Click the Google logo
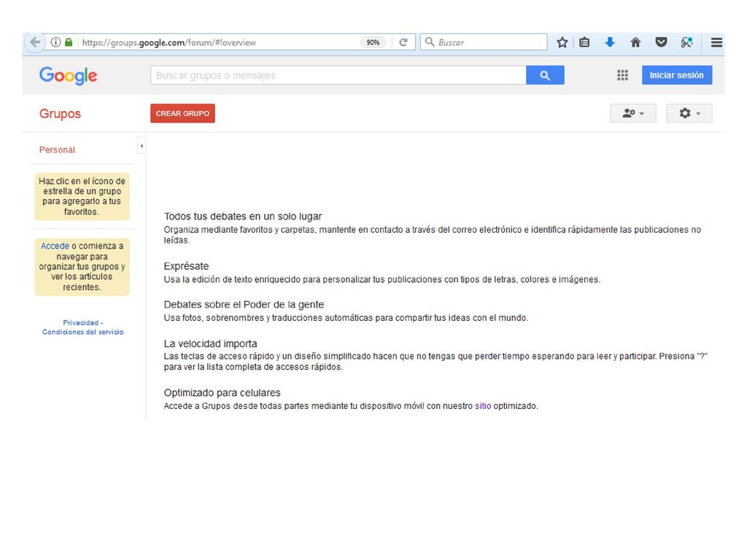Image resolution: width=747 pixels, height=560 pixels. pos(68,76)
